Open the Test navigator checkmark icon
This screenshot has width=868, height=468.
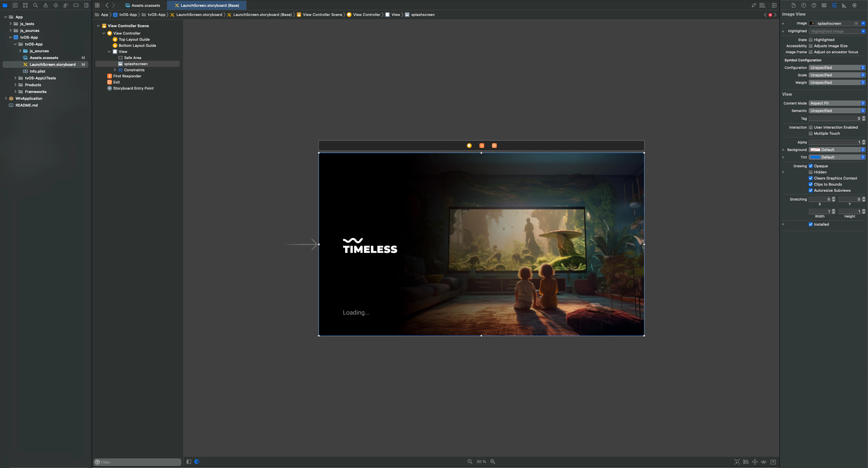[x=56, y=5]
